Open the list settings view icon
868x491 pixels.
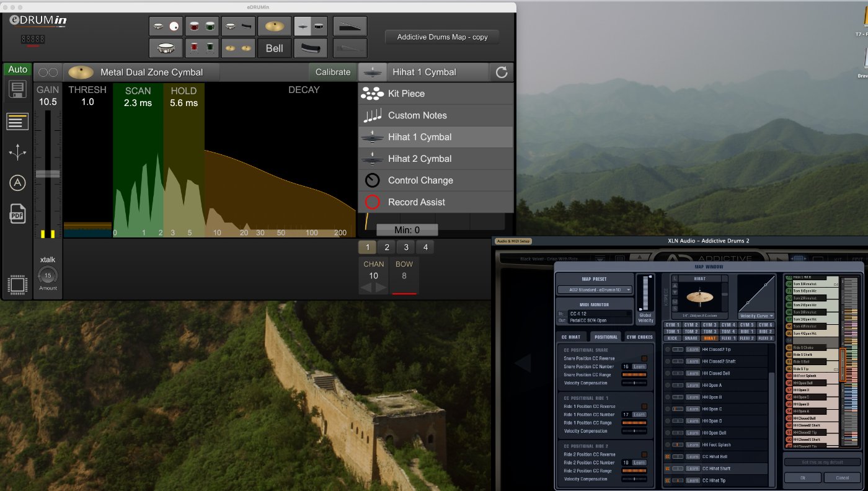(17, 121)
